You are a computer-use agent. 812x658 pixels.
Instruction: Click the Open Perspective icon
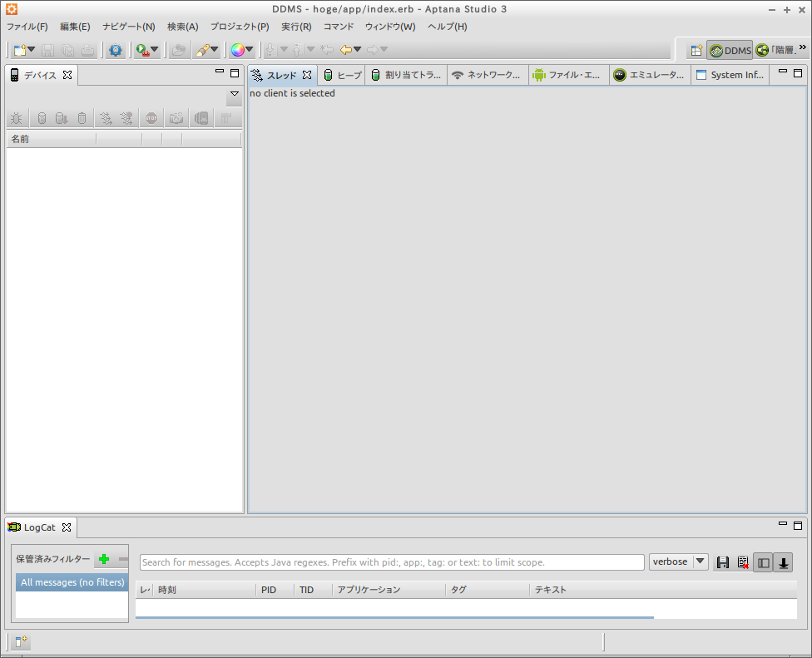coord(696,50)
